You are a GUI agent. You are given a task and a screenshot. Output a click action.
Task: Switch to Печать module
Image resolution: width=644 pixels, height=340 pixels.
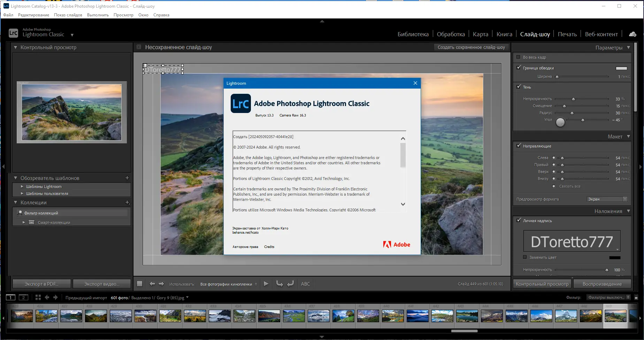567,34
